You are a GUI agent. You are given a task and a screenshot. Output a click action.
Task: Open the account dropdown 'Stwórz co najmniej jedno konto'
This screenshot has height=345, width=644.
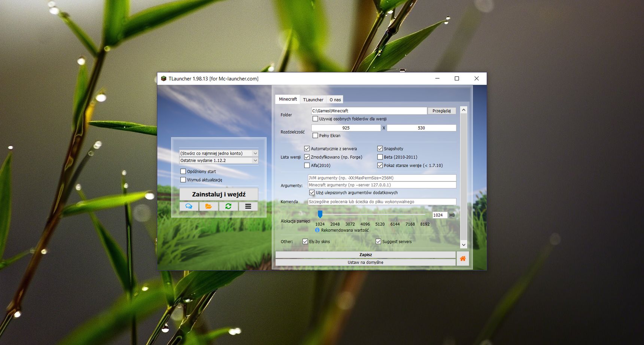[x=219, y=153]
